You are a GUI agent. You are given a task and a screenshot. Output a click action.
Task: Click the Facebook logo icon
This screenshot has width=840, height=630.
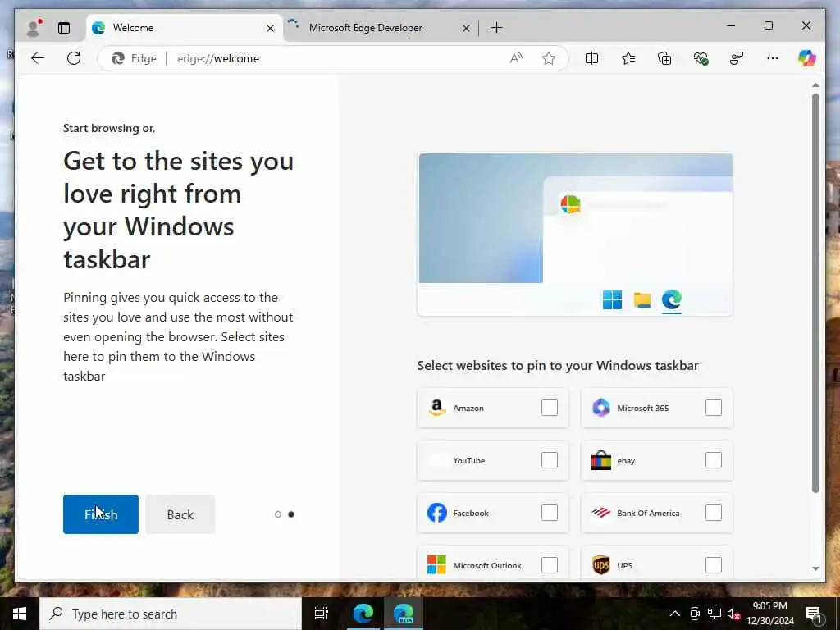(437, 513)
